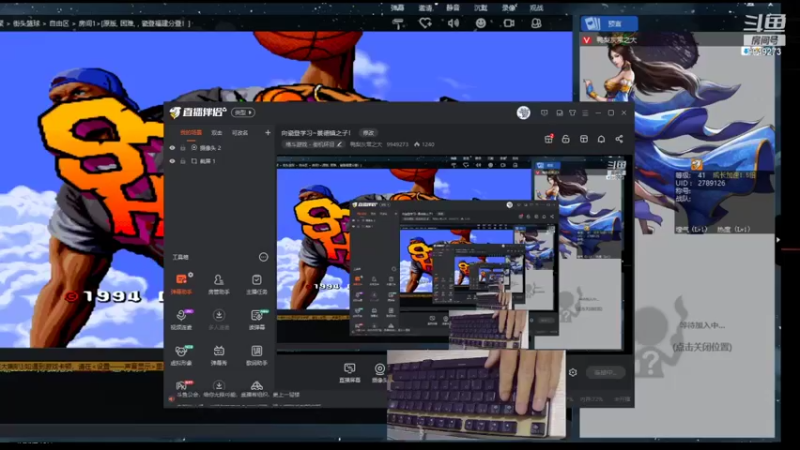The height and width of the screenshot is (450, 800).
Task: Click the heart-plus invite icon in game toolbar
Action: tap(425, 23)
